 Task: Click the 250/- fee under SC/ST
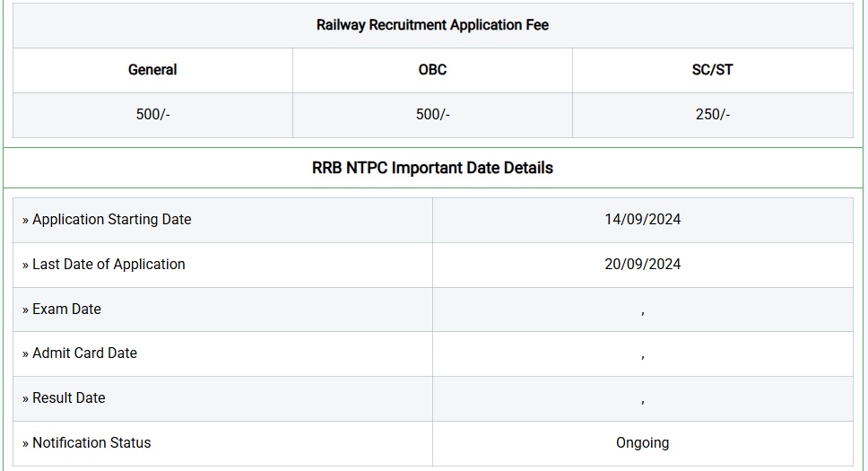click(x=713, y=114)
